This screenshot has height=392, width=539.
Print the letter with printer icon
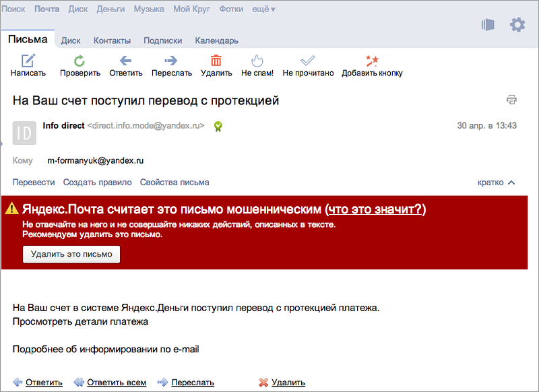pos(511,100)
